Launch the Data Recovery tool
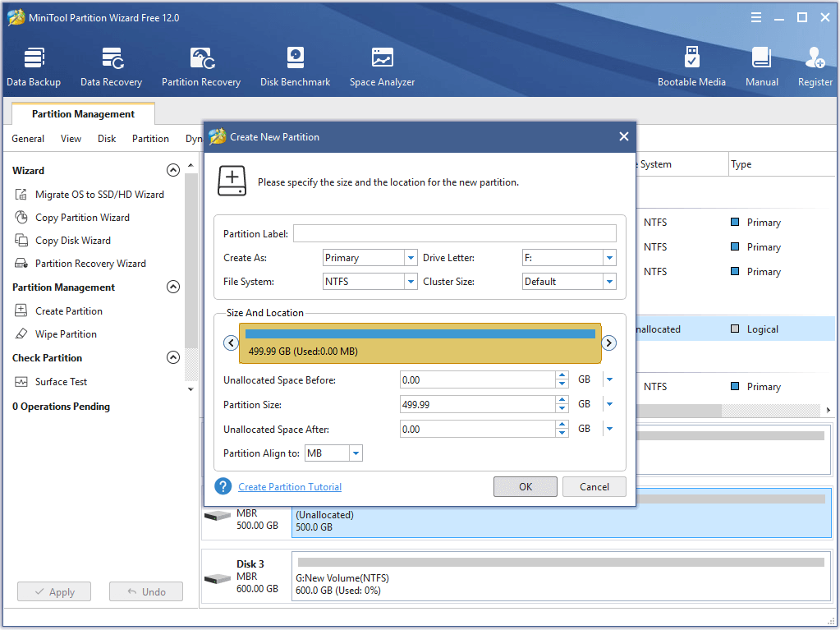Screen dimensions: 840x630 click(112, 67)
